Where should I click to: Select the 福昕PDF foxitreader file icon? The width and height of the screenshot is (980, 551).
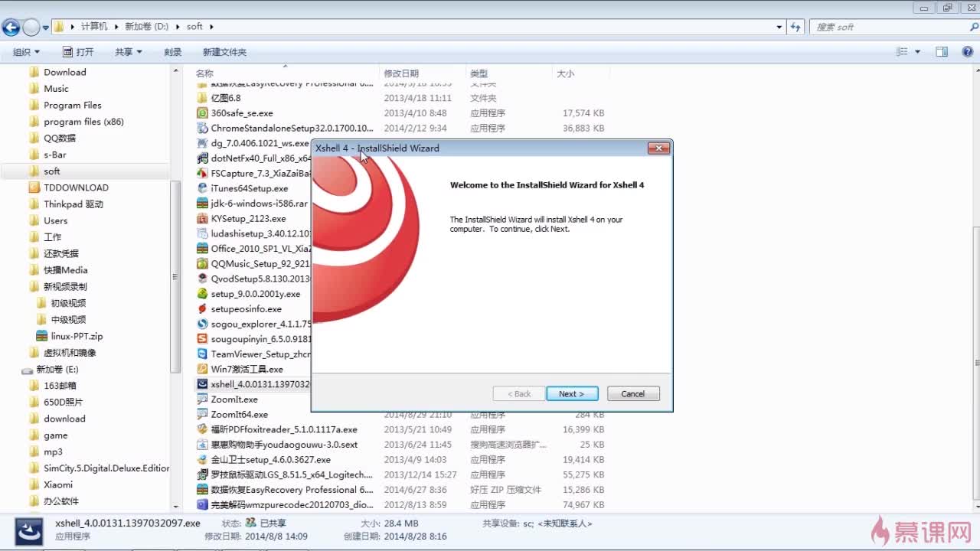click(x=202, y=429)
